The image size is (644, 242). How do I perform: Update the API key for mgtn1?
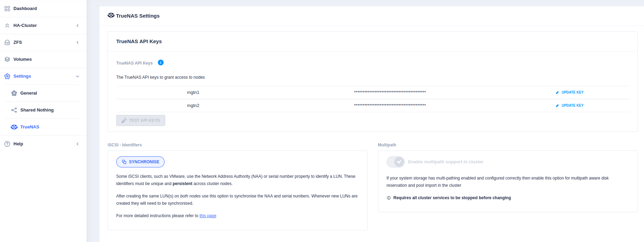point(570,93)
